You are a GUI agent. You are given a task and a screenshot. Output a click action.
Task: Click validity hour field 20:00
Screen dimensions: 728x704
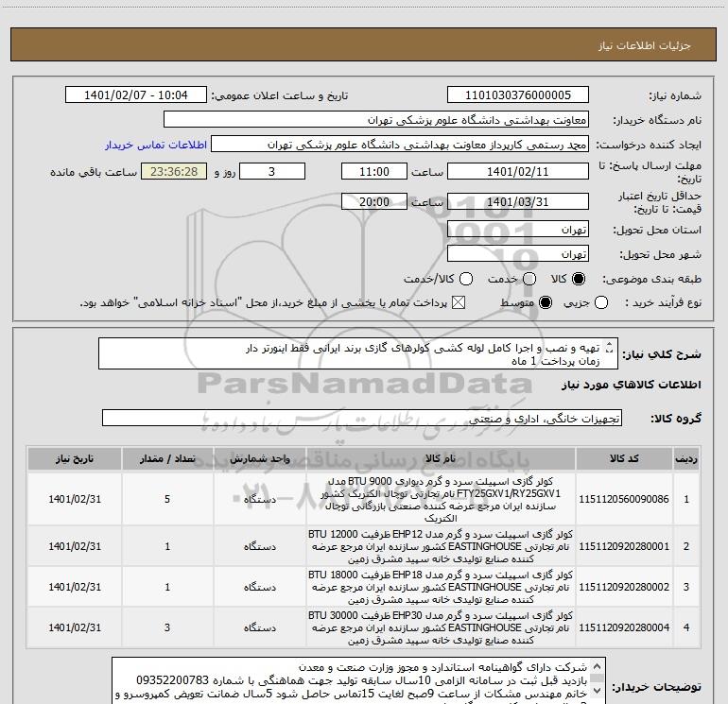click(374, 201)
